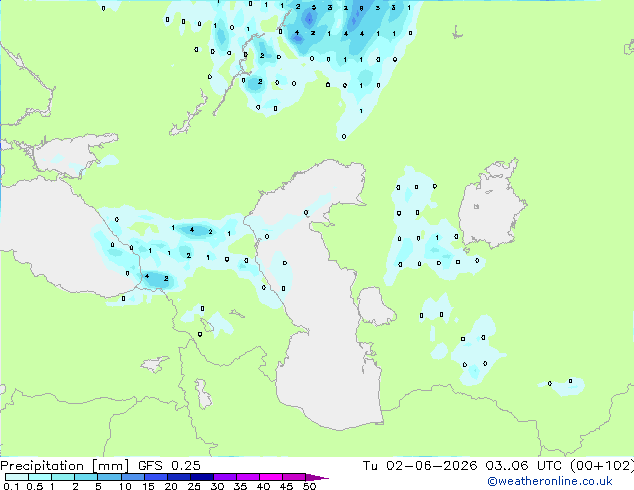634x490 pixels.
Task: Click the "0.1" legend scale label
Action: pyautogui.click(x=11, y=486)
